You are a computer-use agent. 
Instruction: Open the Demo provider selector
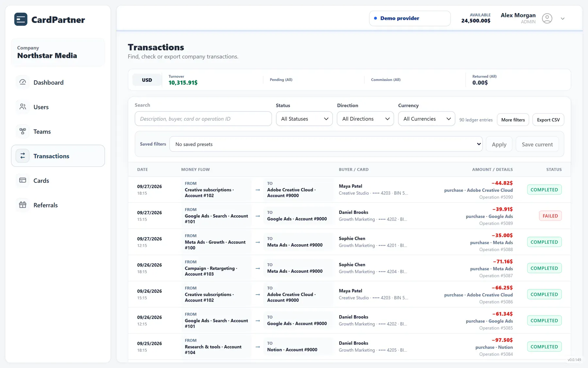point(410,18)
